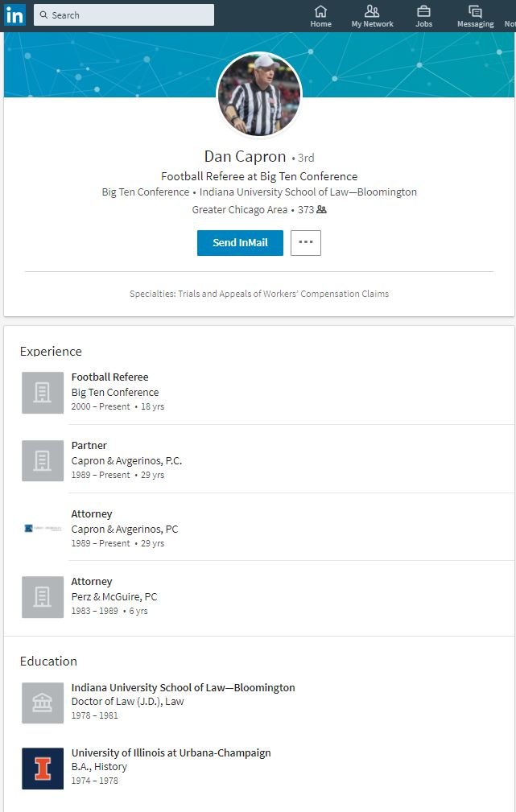Screen dimensions: 516x812
Task: Open the Home navigation icon
Action: pos(320,11)
